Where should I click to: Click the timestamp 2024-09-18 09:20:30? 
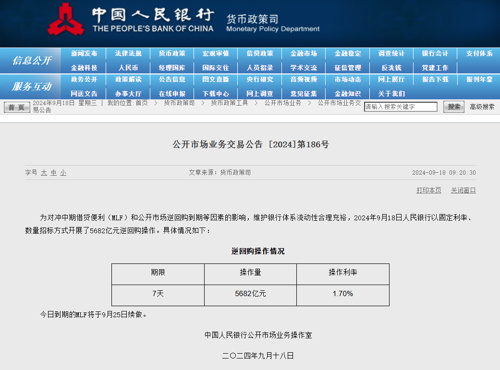(x=444, y=173)
